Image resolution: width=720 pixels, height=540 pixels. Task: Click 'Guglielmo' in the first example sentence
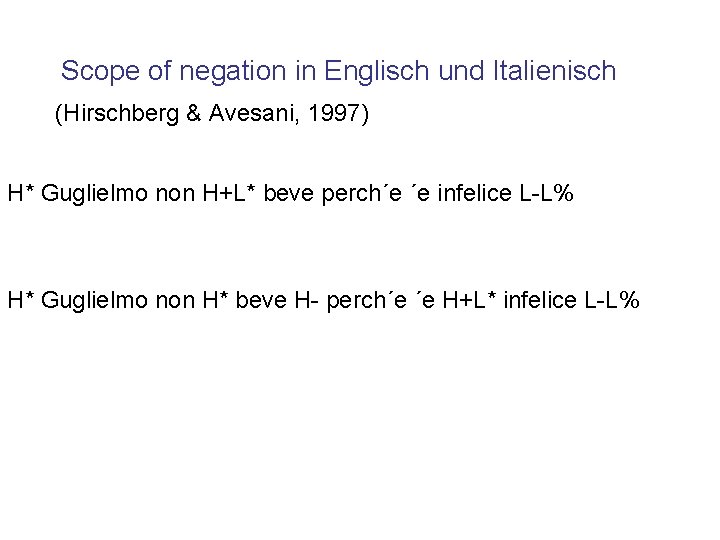coord(94,194)
